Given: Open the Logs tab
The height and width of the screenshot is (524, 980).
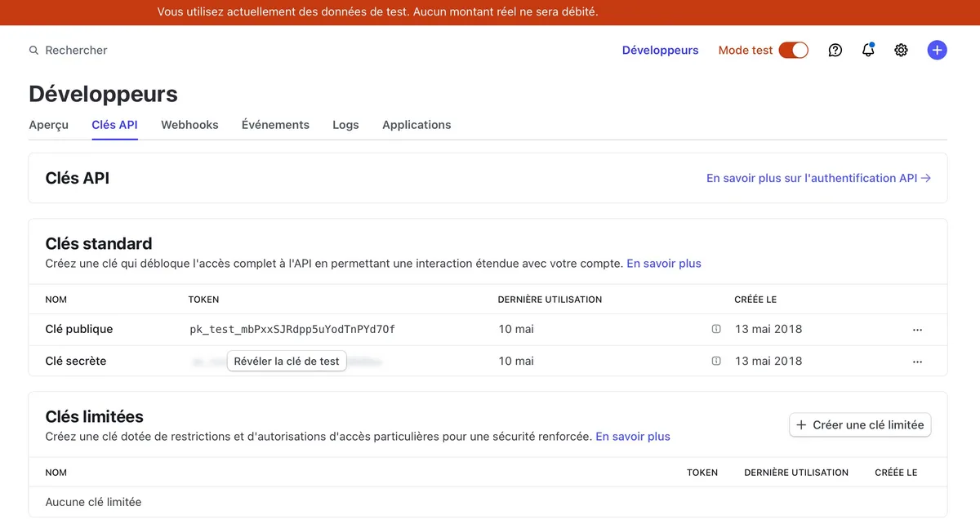Looking at the screenshot, I should point(345,125).
